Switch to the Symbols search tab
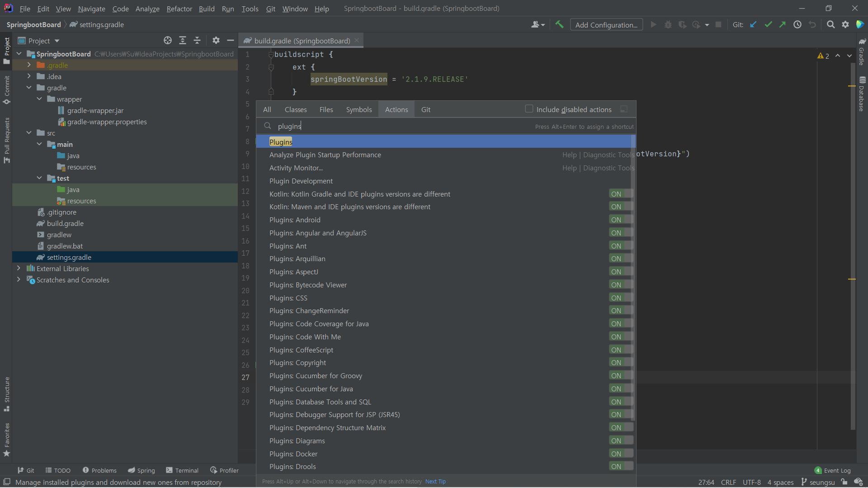Viewport: 868px width, 488px height. pos(359,110)
